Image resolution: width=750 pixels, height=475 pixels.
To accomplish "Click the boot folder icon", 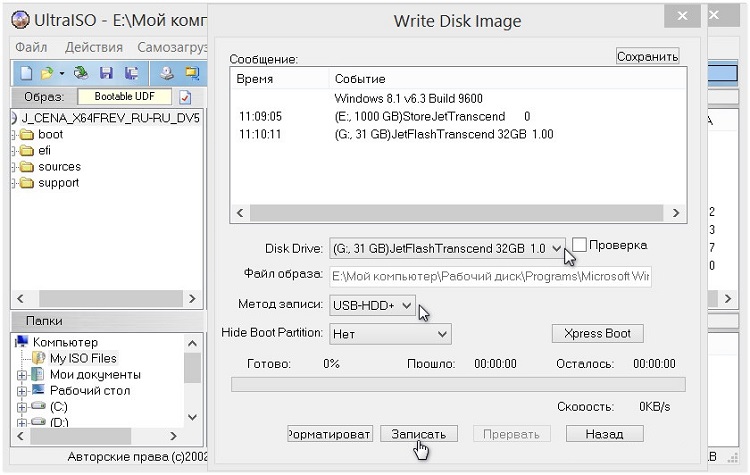I will pyautogui.click(x=27, y=134).
